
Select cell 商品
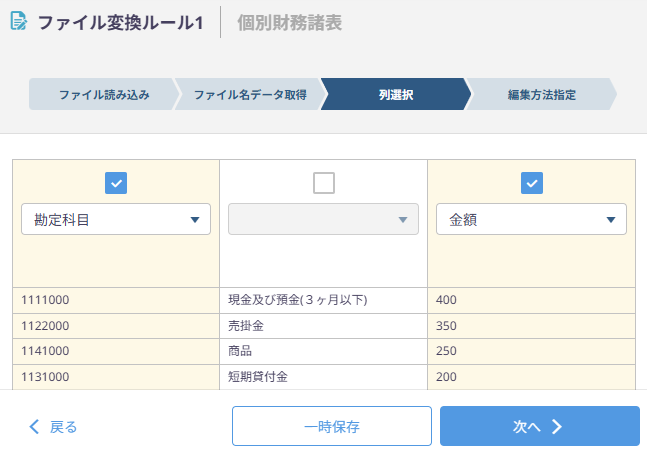(324, 352)
